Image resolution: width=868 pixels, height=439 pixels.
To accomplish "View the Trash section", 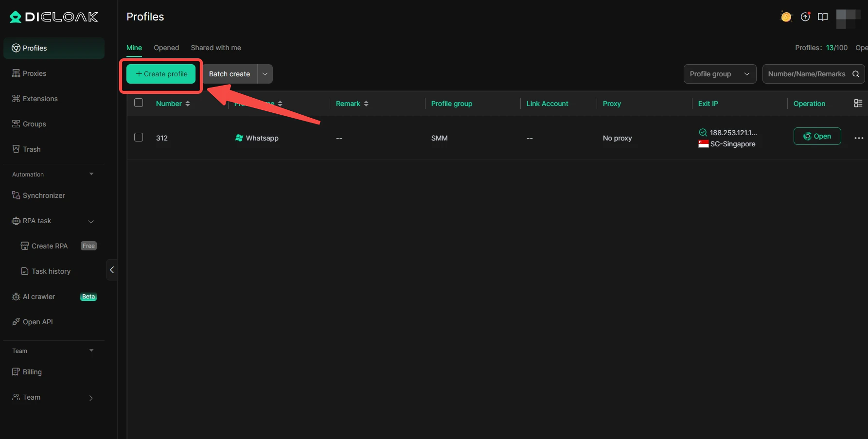I will point(31,149).
